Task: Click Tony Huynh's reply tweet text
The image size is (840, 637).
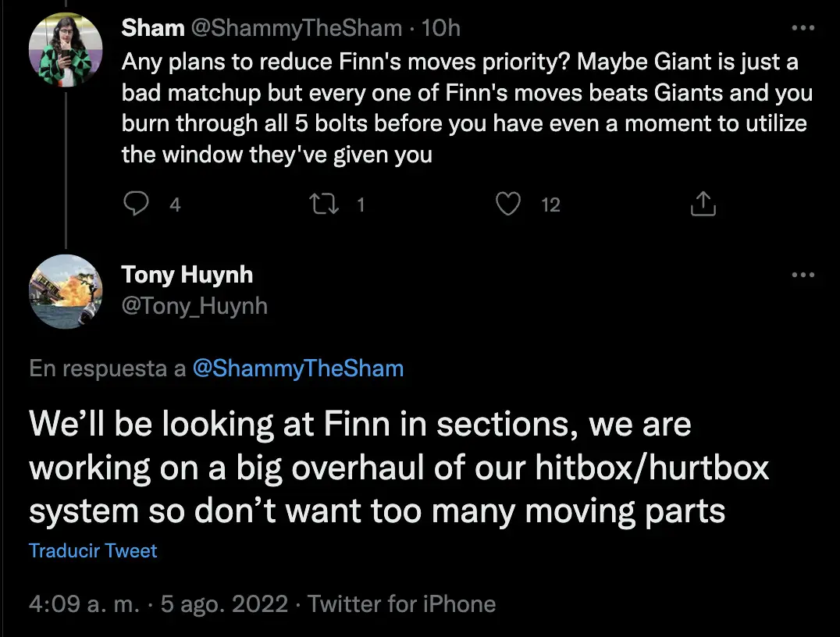Action: tap(399, 467)
